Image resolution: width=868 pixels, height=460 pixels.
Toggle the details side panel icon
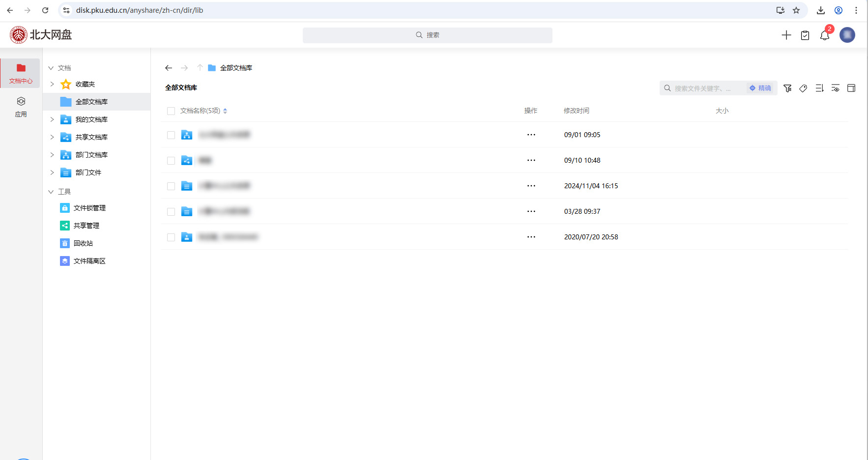851,88
